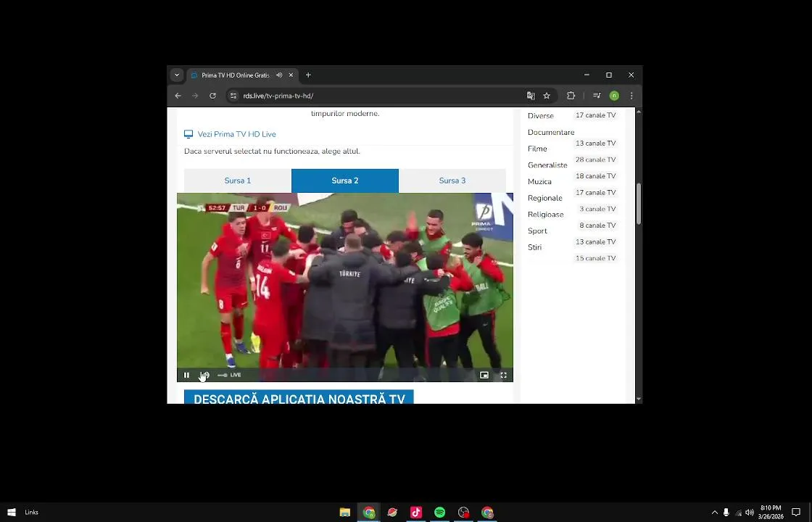Image resolution: width=812 pixels, height=522 pixels.
Task: Click the 15 canale TV count
Action: [x=595, y=258]
